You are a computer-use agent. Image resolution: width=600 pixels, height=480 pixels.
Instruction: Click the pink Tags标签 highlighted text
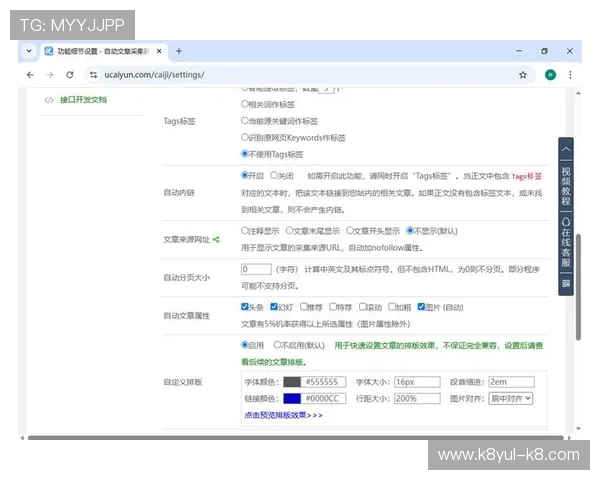click(x=527, y=176)
